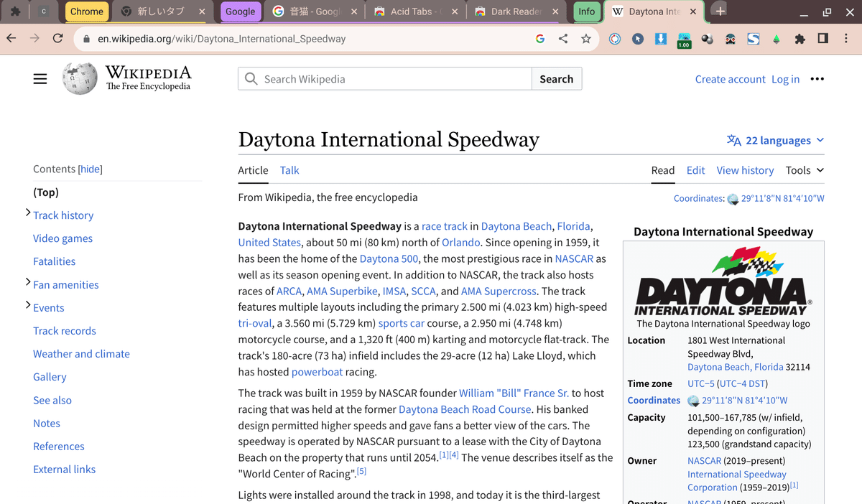Click the Search button
The width and height of the screenshot is (862, 504).
tap(557, 79)
